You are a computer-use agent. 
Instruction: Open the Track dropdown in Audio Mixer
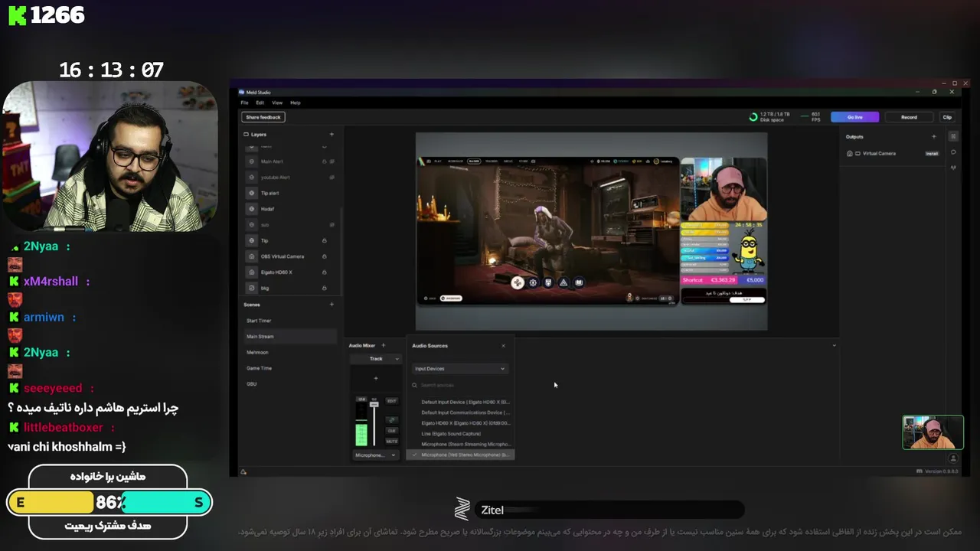(375, 358)
